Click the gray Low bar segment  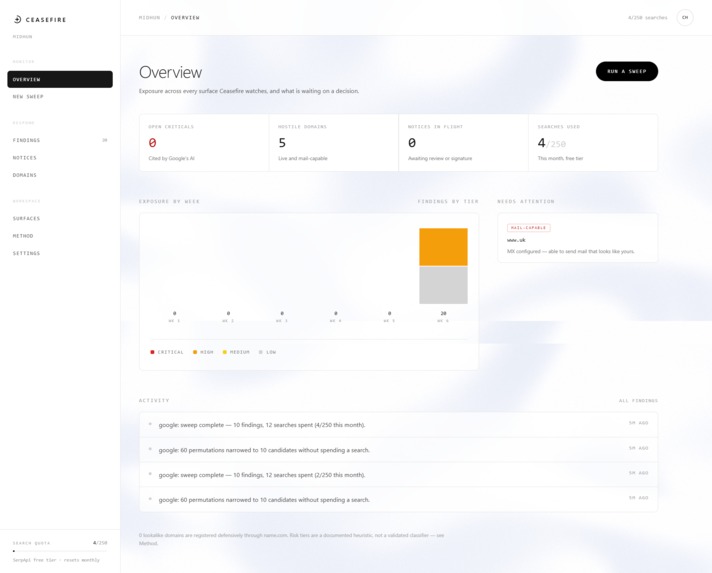point(443,285)
